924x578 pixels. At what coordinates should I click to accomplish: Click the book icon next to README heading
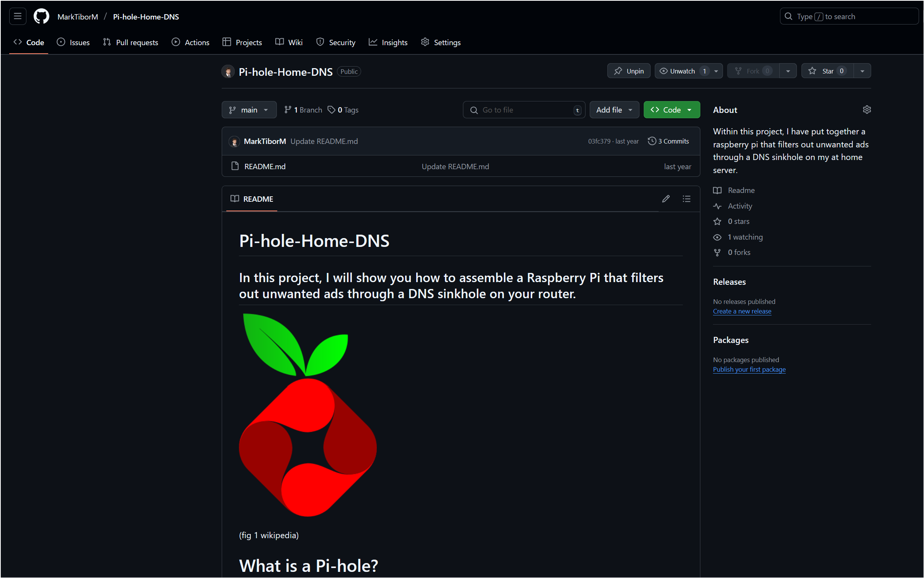235,199
